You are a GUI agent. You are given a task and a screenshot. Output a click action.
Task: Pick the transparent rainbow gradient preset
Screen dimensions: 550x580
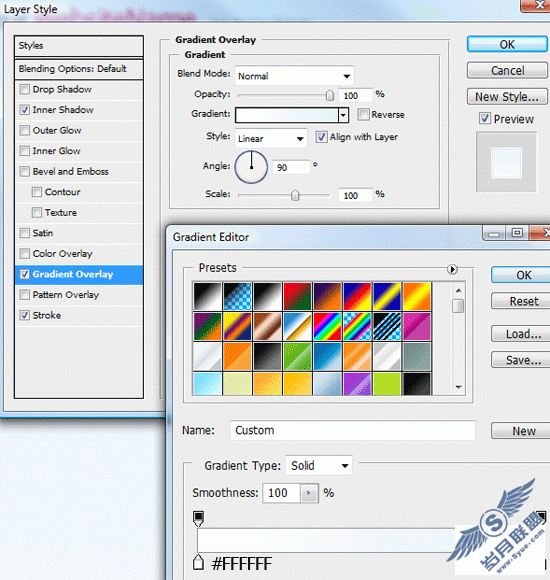(x=357, y=326)
